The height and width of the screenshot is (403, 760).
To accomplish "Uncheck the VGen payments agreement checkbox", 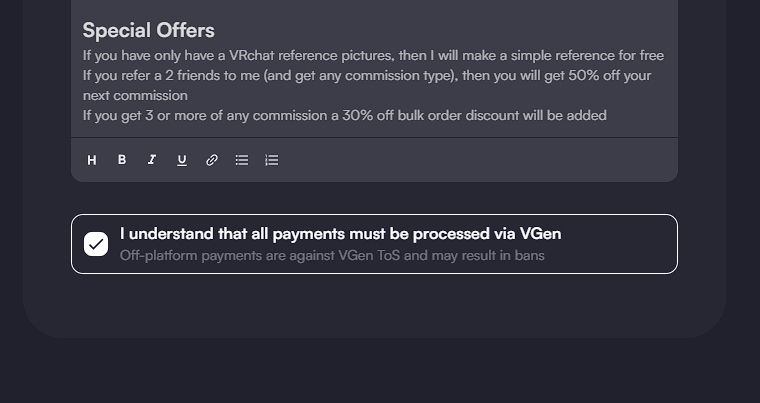I will tap(96, 244).
